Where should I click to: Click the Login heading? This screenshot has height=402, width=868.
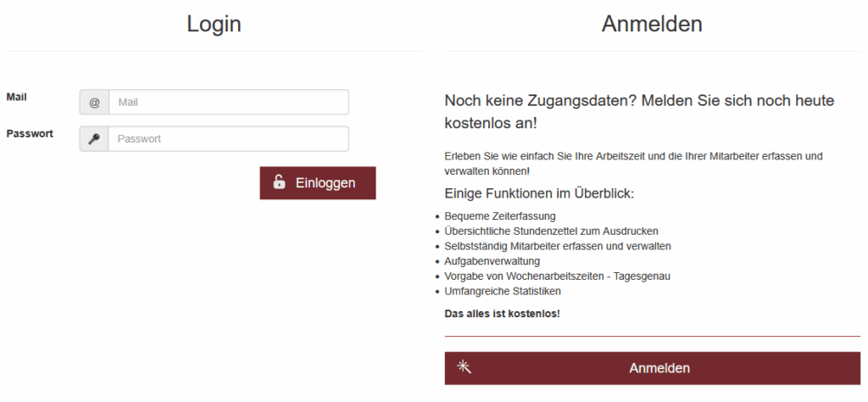pyautogui.click(x=214, y=25)
